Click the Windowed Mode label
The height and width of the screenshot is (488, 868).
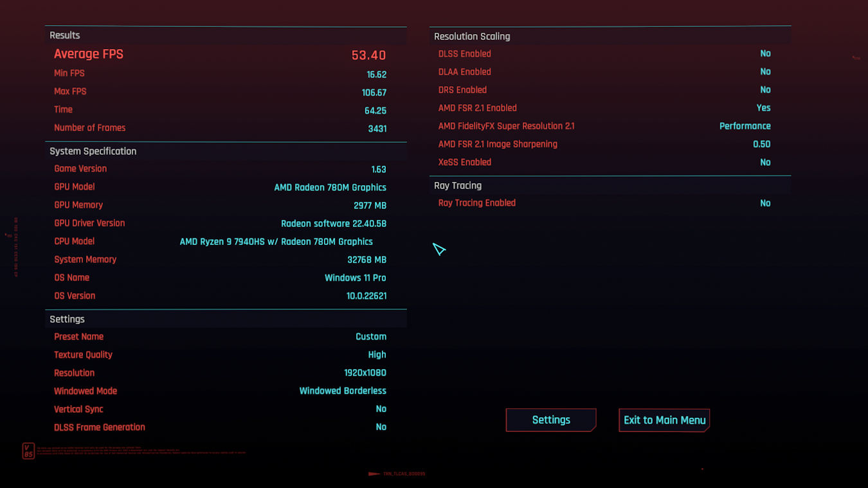click(x=86, y=391)
